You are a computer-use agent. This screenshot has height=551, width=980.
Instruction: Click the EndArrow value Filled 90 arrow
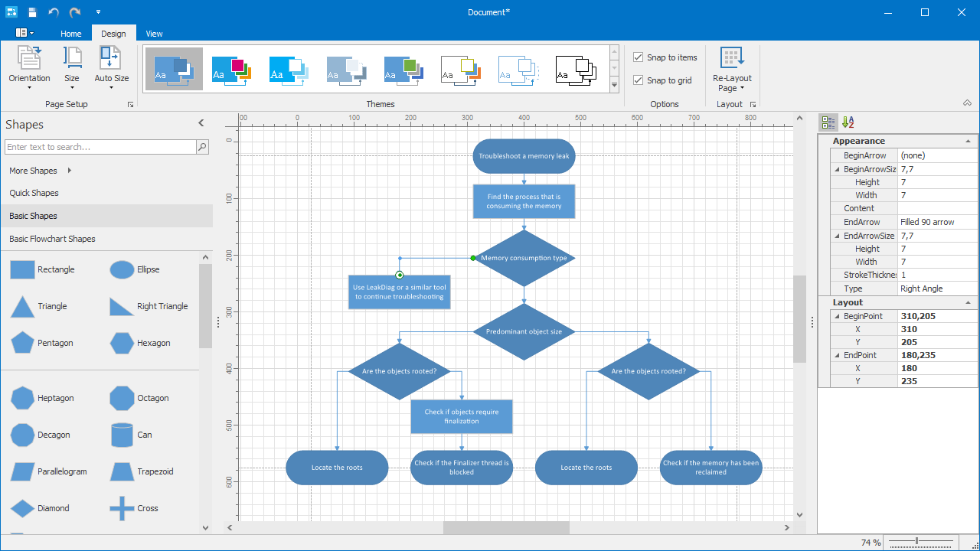[x=937, y=222]
